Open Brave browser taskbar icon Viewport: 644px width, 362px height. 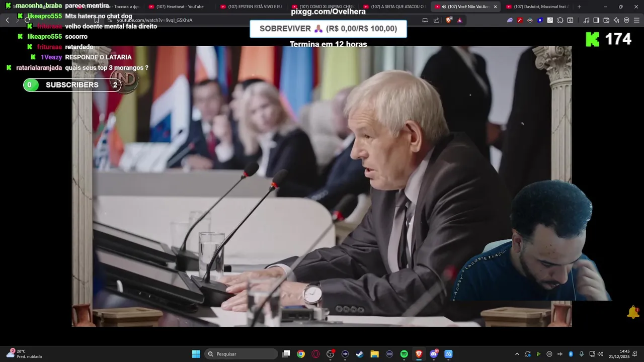click(419, 354)
